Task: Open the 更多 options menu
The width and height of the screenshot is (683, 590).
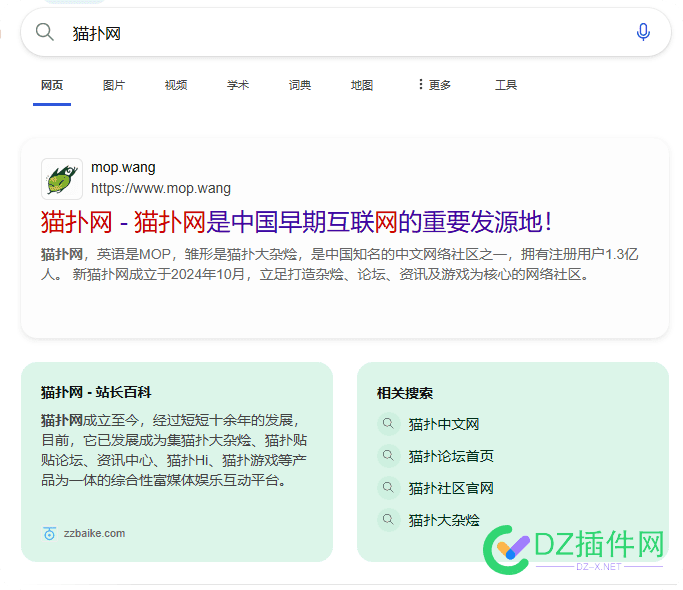Action: (x=434, y=85)
